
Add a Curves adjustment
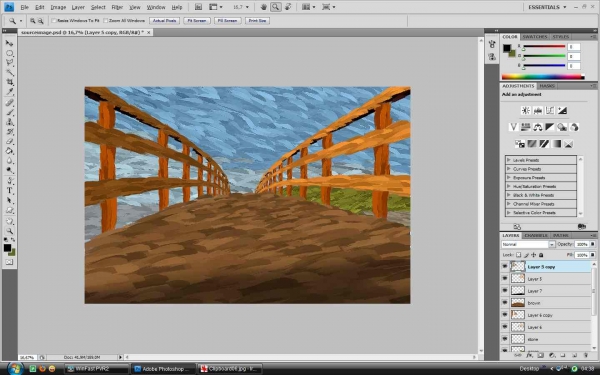550,111
